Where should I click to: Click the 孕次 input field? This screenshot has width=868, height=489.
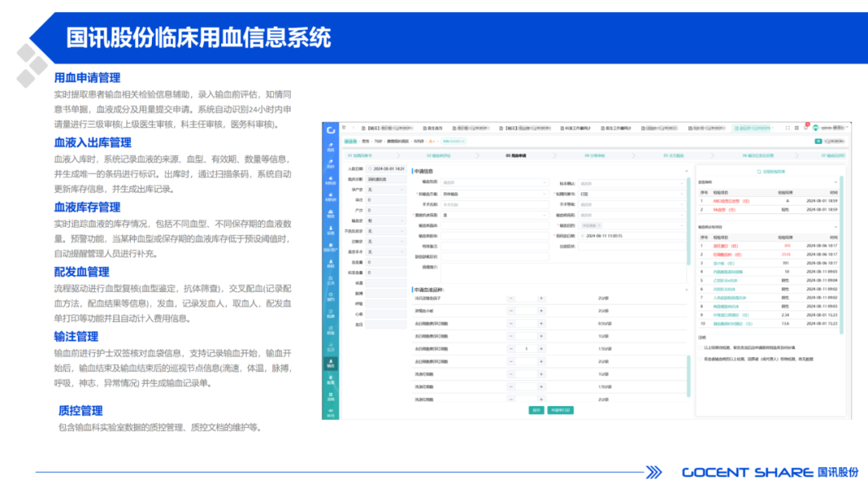(x=385, y=200)
